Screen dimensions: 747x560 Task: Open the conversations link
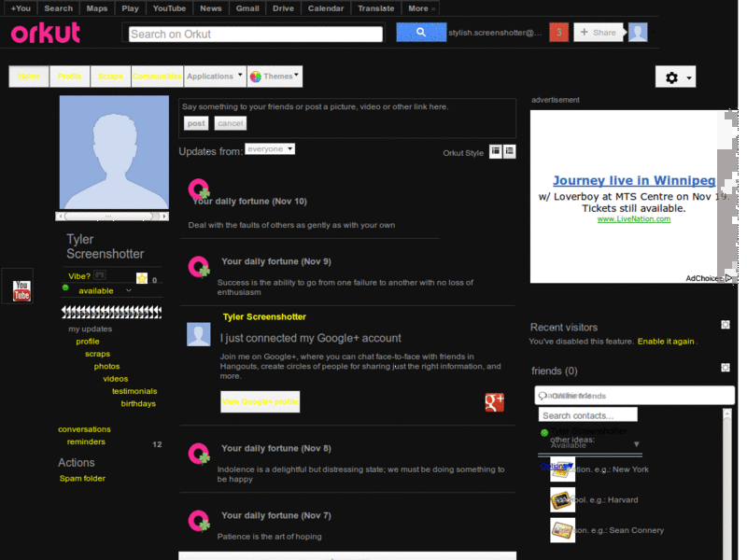84,429
